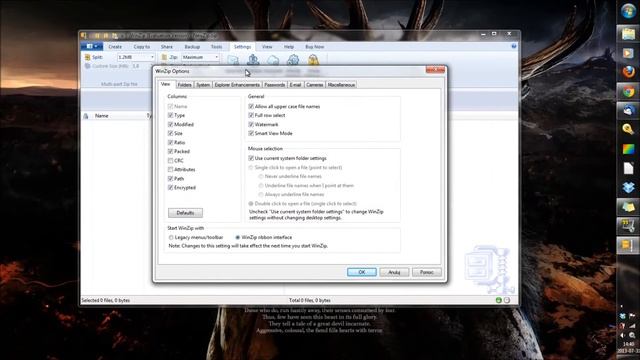Switch to the Folders tab in WinZip Options
The width and height of the screenshot is (640, 360).
[184, 85]
